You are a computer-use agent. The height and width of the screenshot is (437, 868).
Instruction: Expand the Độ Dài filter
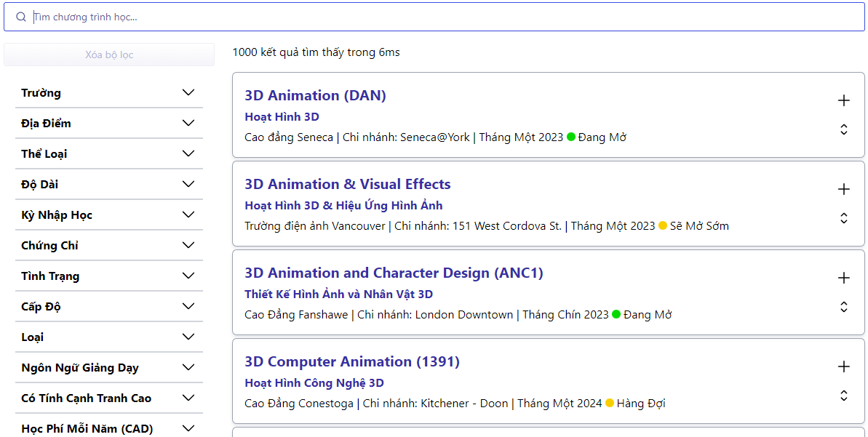point(109,184)
